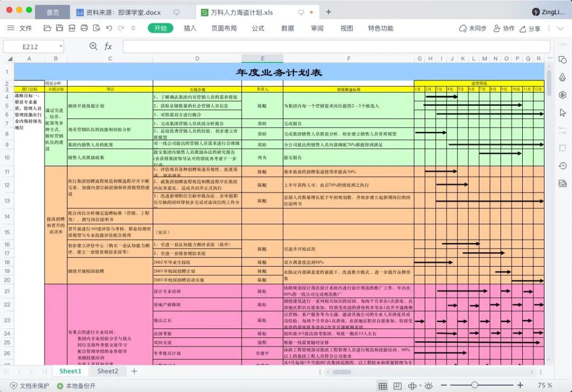The height and width of the screenshot is (392, 572).
Task: Select the 万科人力海盗计划.xls document tab
Action: [242, 12]
